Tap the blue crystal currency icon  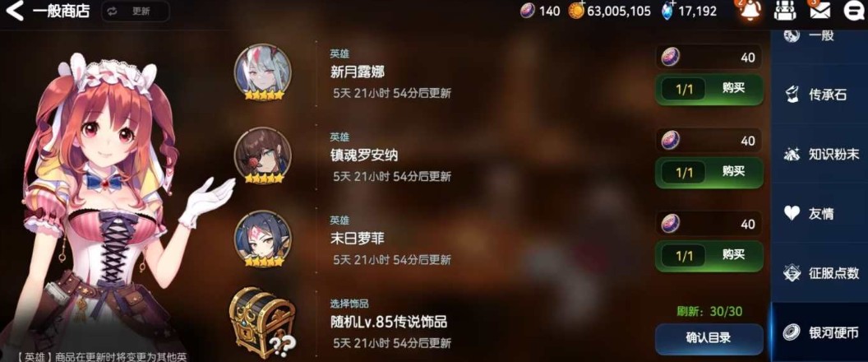(x=669, y=11)
